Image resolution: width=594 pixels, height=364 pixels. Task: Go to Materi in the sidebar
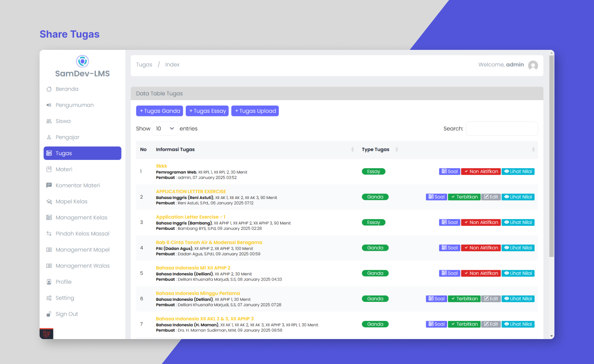64,169
